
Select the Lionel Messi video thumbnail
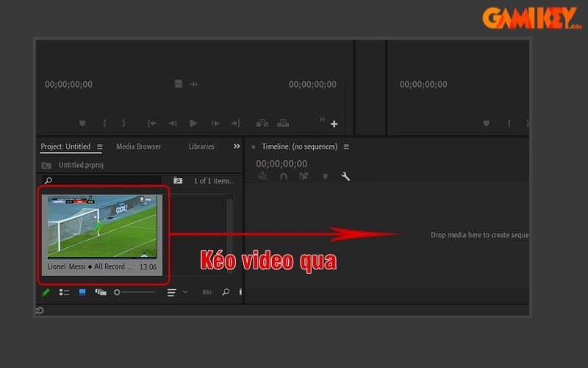(102, 226)
